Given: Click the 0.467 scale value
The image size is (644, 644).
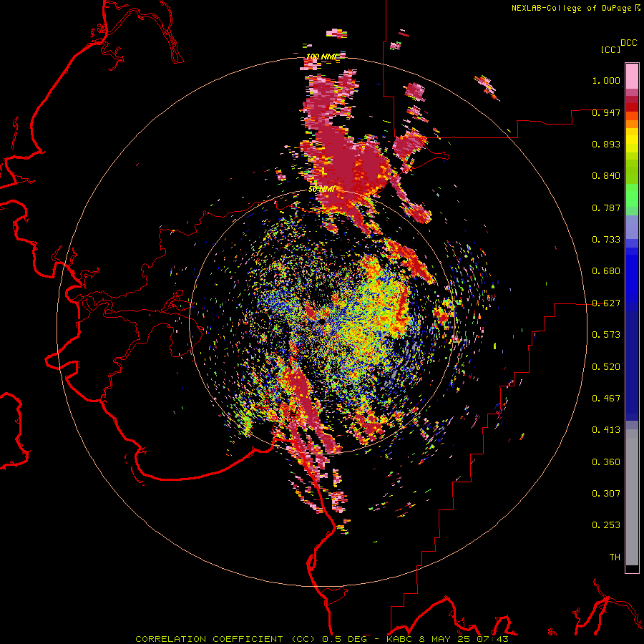Looking at the screenshot, I should click(x=606, y=399).
